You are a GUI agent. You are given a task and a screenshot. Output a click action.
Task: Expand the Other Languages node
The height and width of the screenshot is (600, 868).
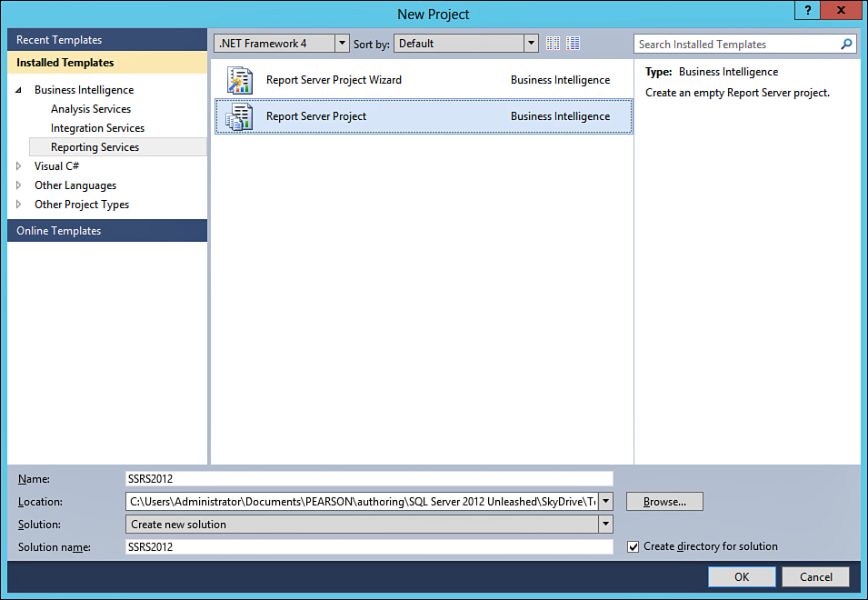pos(20,185)
